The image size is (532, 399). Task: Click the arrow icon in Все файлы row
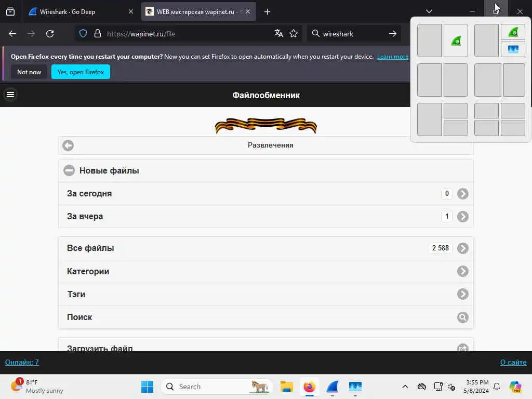[463, 248]
